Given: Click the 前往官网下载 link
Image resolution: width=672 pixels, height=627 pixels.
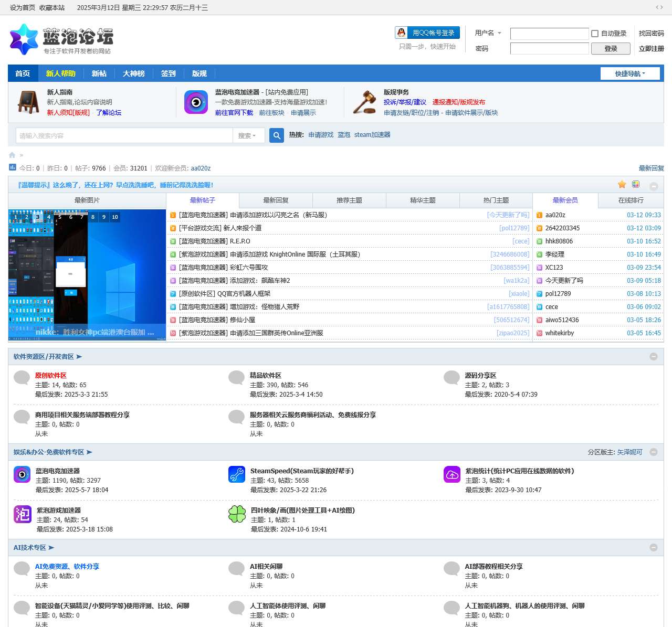Looking at the screenshot, I should point(234,113).
